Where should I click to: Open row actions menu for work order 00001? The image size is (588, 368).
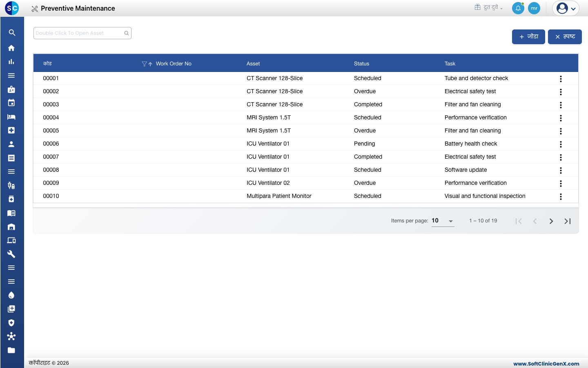[561, 79]
